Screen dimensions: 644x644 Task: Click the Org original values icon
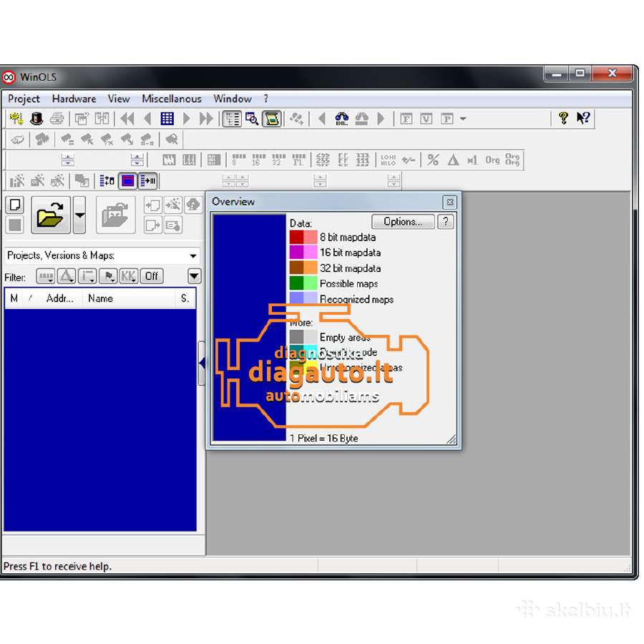(x=492, y=160)
